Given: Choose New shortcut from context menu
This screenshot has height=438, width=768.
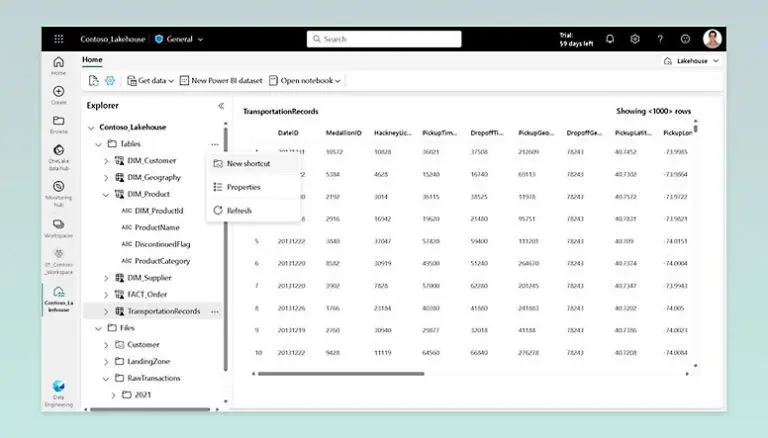Looking at the screenshot, I should click(248, 163).
